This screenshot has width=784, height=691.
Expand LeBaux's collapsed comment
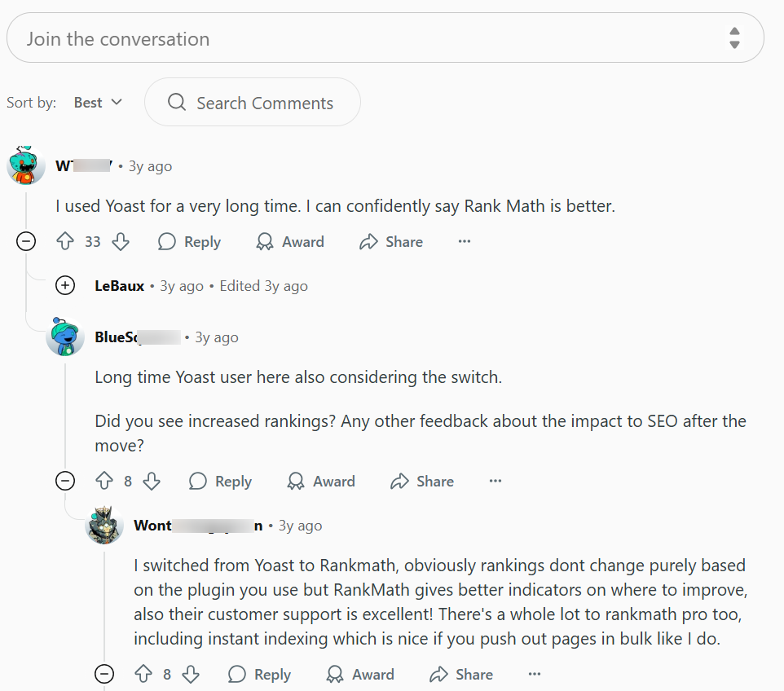[x=65, y=285]
